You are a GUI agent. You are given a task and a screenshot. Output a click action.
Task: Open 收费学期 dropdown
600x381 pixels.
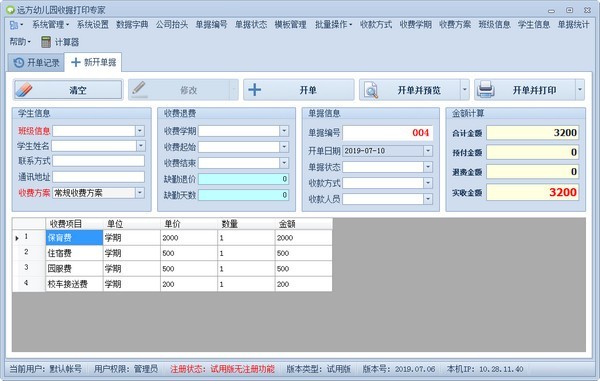284,131
